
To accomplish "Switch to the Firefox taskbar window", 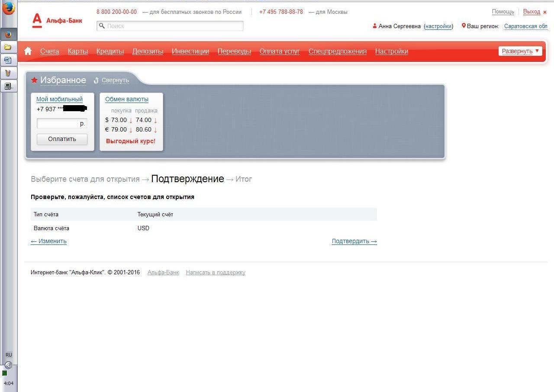I will point(8,34).
